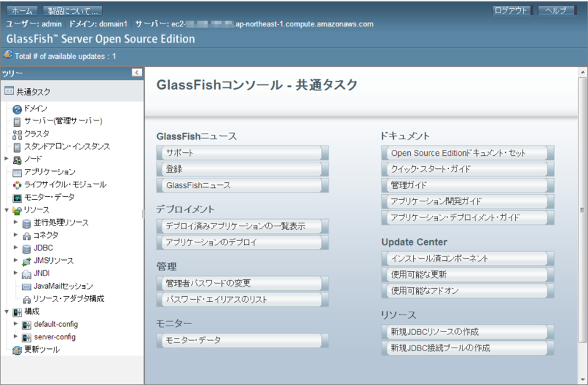Open Open Source Editionドキュメント・セット
The image size is (588, 385).
pos(467,153)
